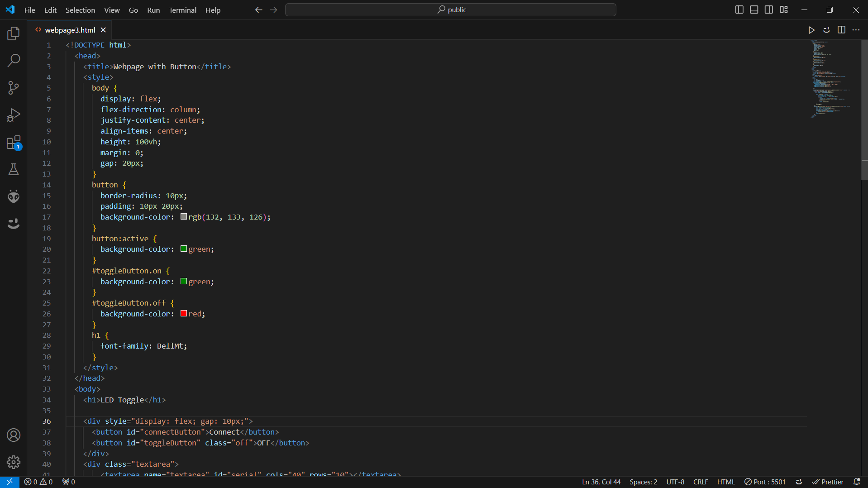Open Customize Layout menu icon
This screenshot has width=868, height=488.
[784, 10]
